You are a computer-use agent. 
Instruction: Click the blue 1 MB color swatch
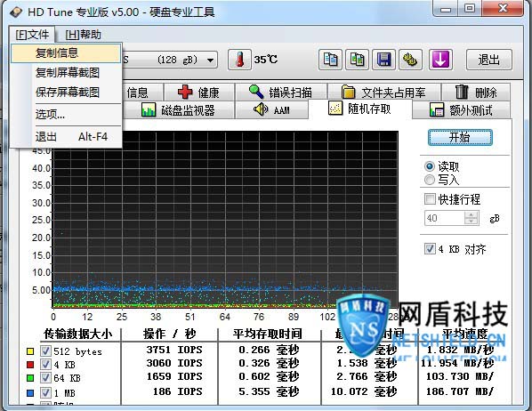pyautogui.click(x=30, y=393)
